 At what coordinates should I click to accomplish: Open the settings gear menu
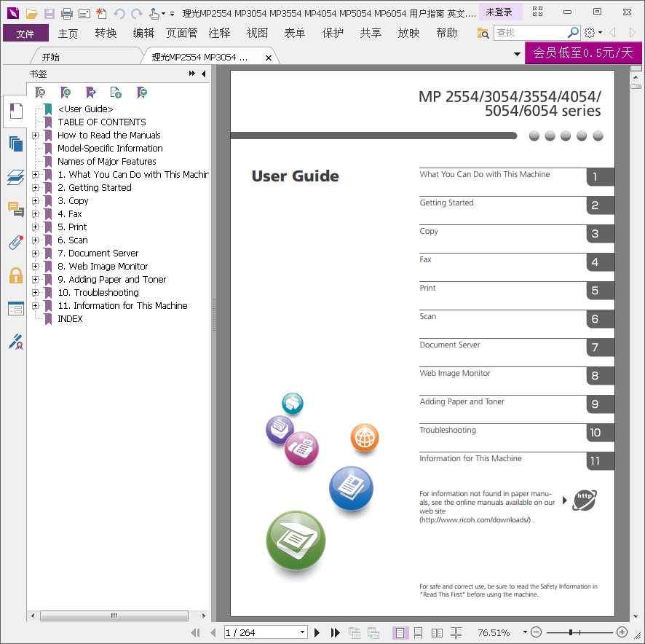click(590, 33)
